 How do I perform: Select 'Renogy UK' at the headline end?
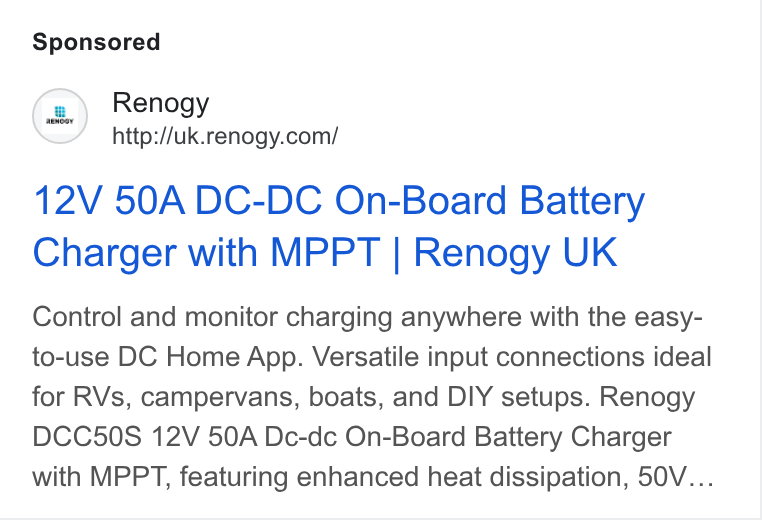516,252
